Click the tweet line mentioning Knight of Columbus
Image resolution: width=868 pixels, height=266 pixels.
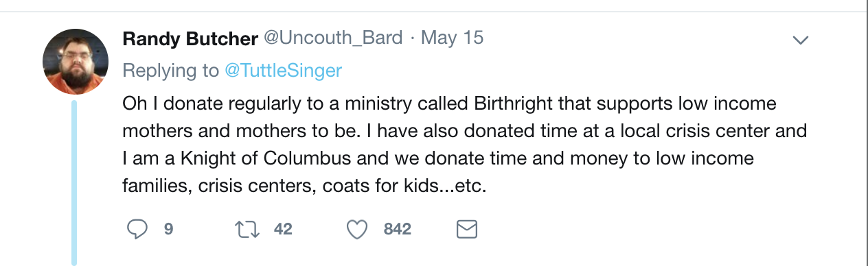coord(438,159)
